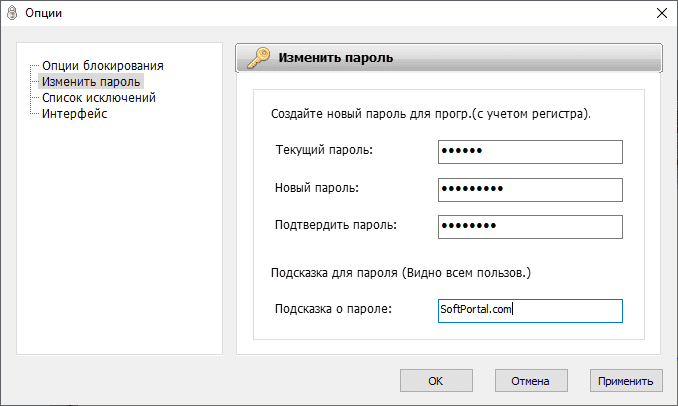
Task: Click the Опции title bar text
Action: tap(45, 13)
